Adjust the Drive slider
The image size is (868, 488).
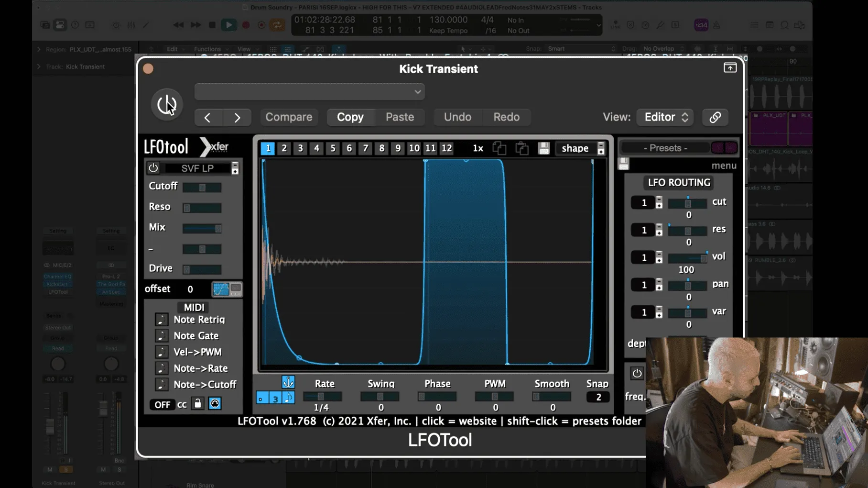coord(202,270)
